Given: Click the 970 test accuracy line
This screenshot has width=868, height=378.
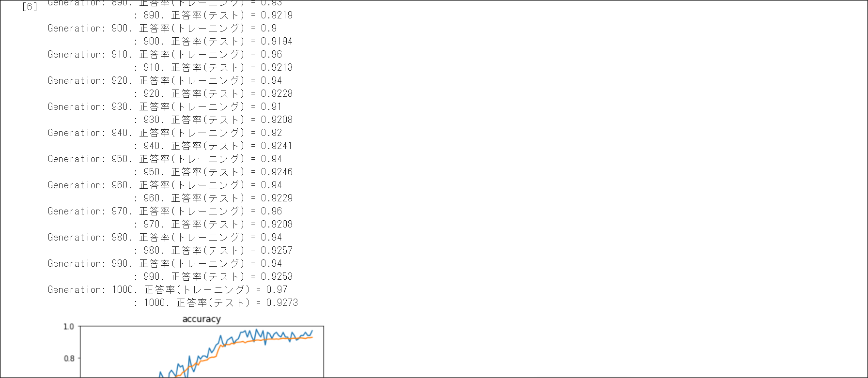Looking at the screenshot, I should (x=213, y=224).
